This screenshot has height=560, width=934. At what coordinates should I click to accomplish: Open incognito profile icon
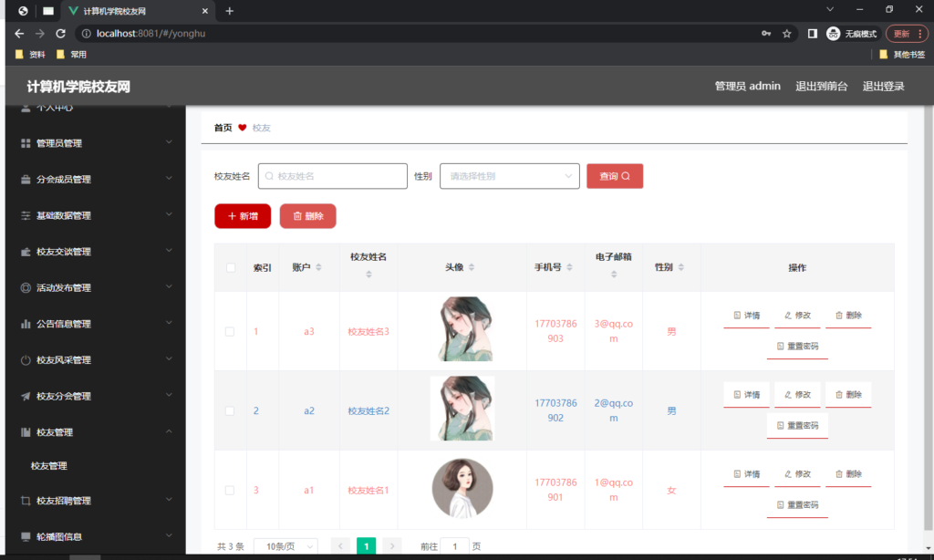pos(833,34)
